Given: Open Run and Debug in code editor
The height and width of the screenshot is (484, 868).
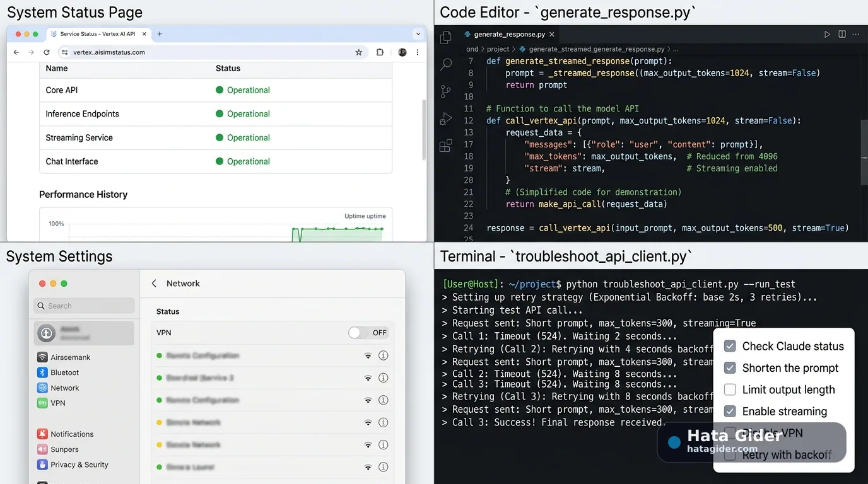Looking at the screenshot, I should pos(446,118).
